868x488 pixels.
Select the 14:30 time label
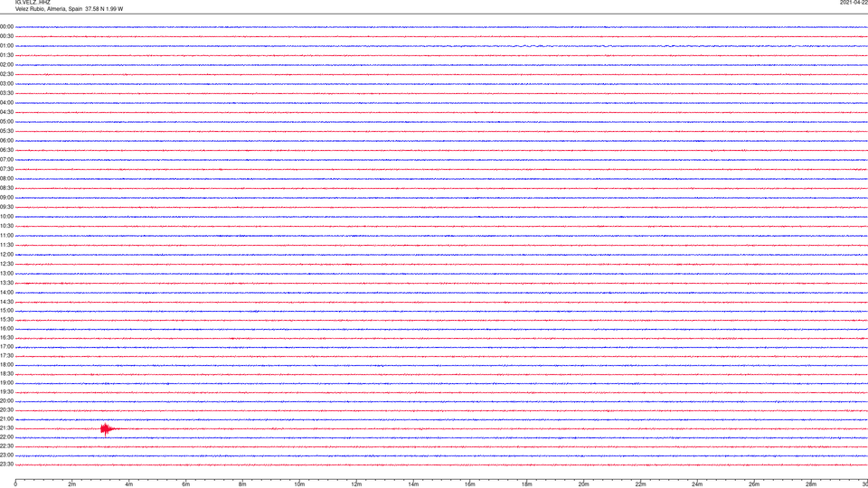pos(6,302)
